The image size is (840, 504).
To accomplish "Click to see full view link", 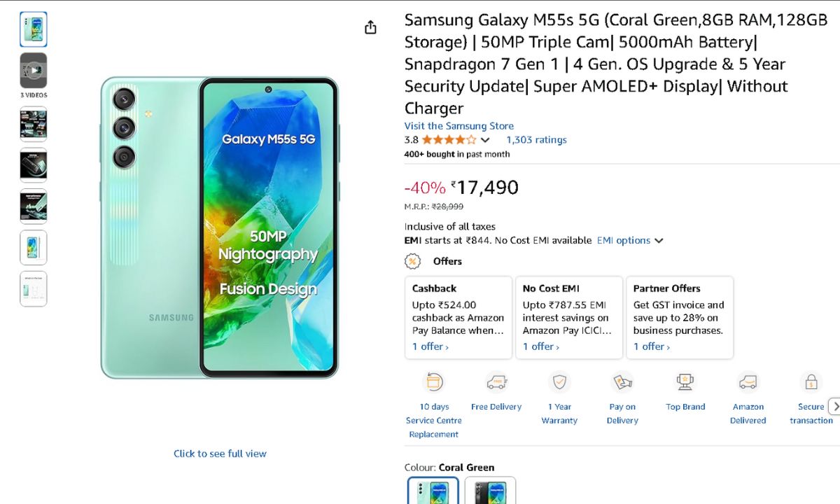I will pos(220,454).
